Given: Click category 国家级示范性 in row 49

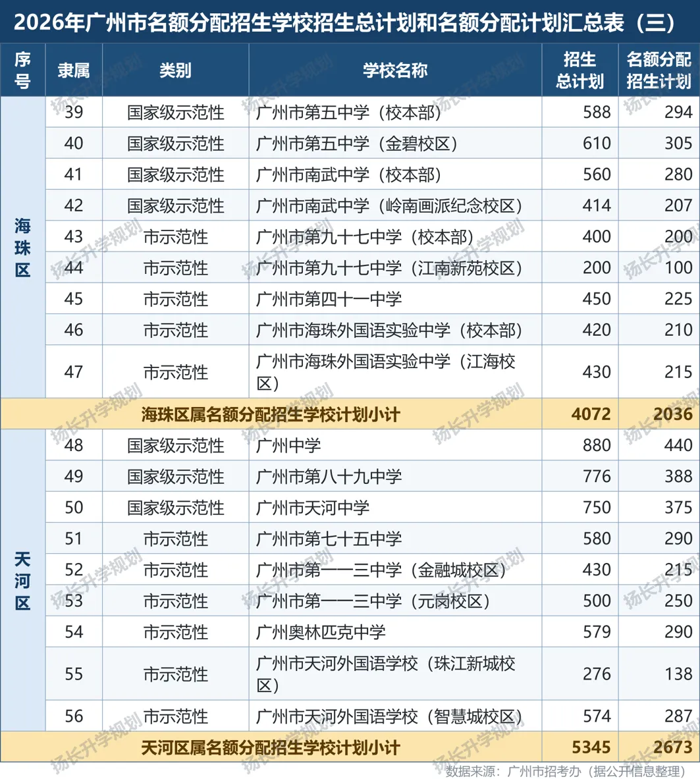Looking at the screenshot, I should point(175,477).
